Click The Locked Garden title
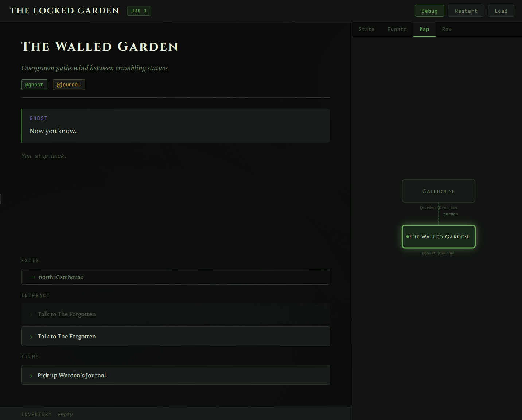The height and width of the screenshot is (420, 522). 65,11
